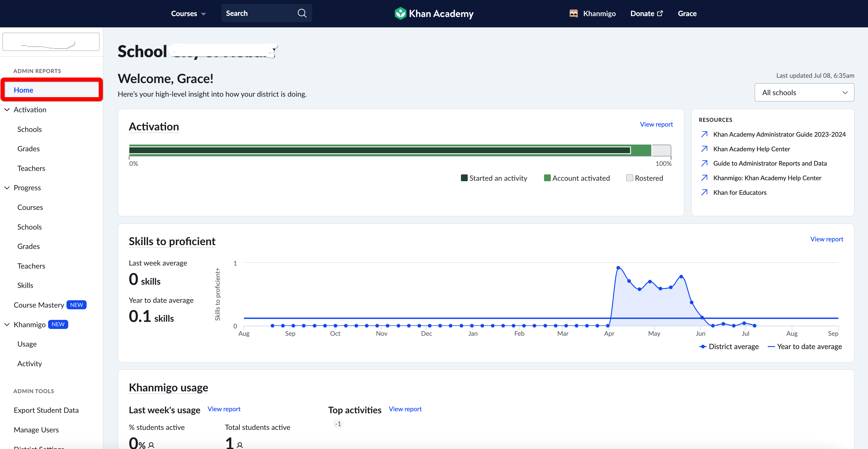868x449 pixels.
Task: Open the All schools dropdown
Action: (x=804, y=92)
